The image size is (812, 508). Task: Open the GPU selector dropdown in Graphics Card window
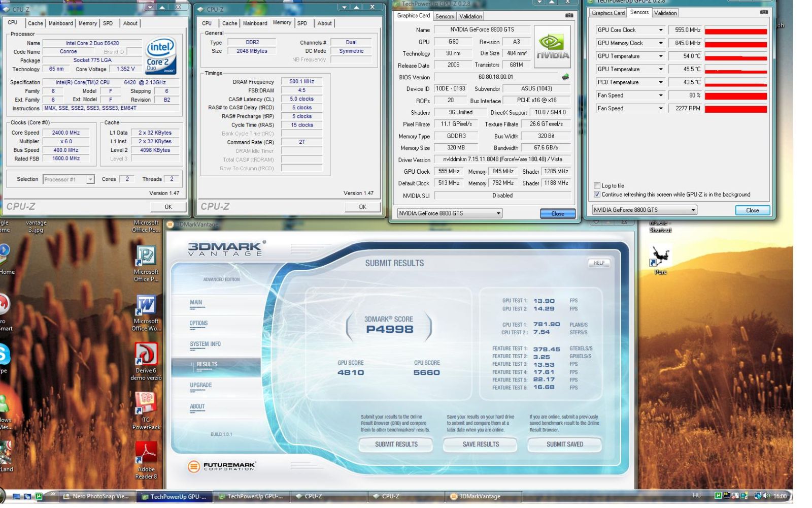[450, 213]
